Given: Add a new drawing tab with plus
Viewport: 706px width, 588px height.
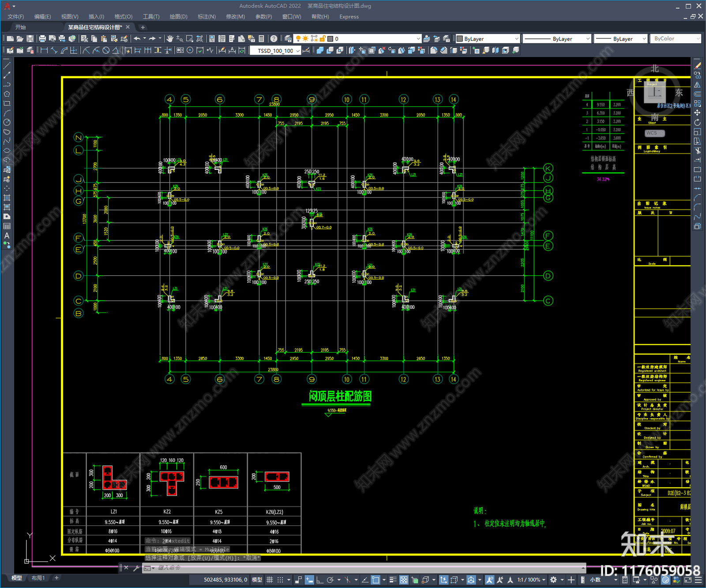Looking at the screenshot, I should [143, 27].
